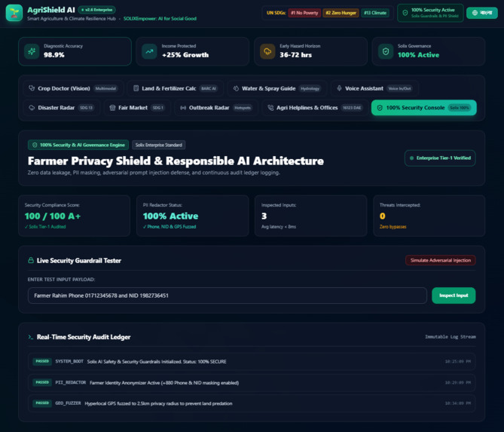Switch language with the Bangla button
This screenshot has width=504, height=432.
coord(482,13)
